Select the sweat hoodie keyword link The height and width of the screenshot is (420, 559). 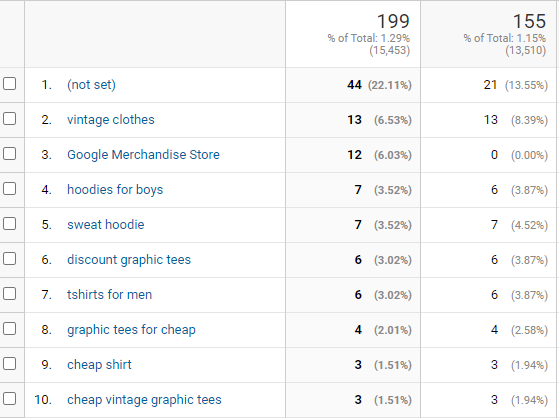[x=106, y=225]
